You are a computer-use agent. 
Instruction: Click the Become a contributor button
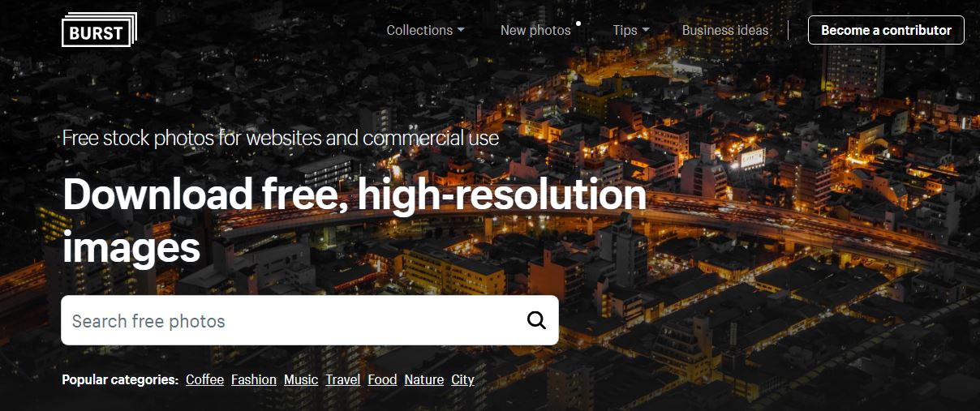tap(886, 30)
